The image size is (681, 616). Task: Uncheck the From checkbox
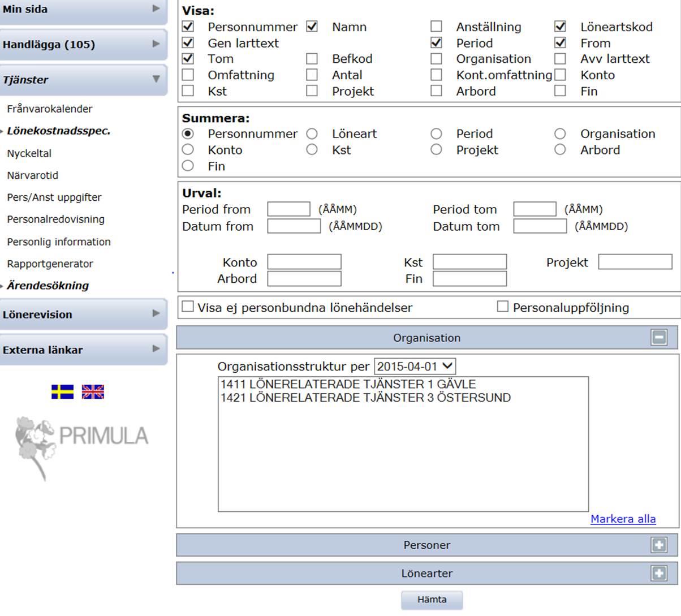[560, 42]
